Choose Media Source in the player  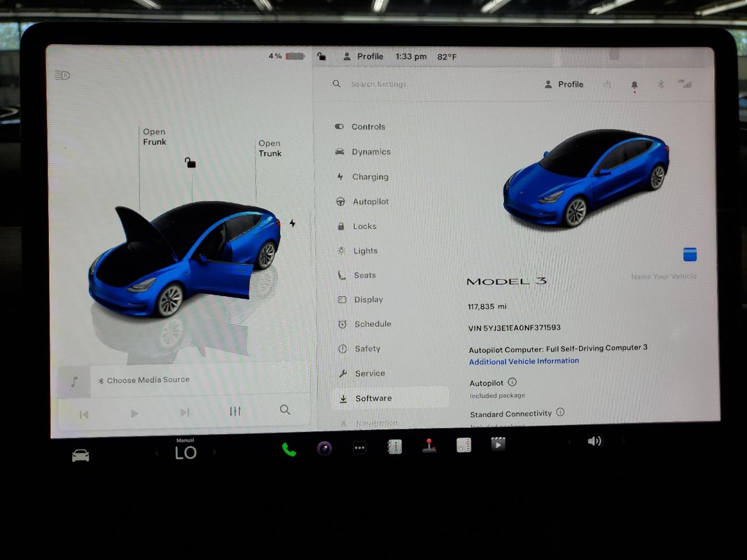(x=144, y=380)
